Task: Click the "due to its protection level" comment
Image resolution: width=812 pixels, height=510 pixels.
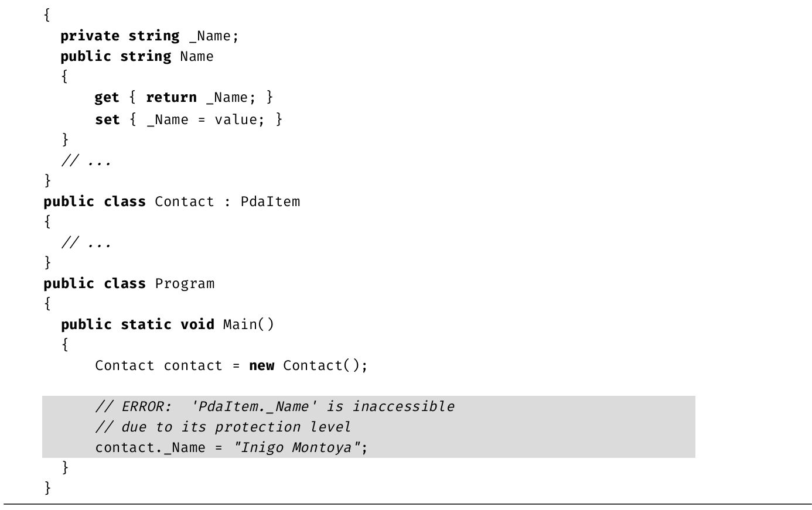Action: tap(223, 427)
